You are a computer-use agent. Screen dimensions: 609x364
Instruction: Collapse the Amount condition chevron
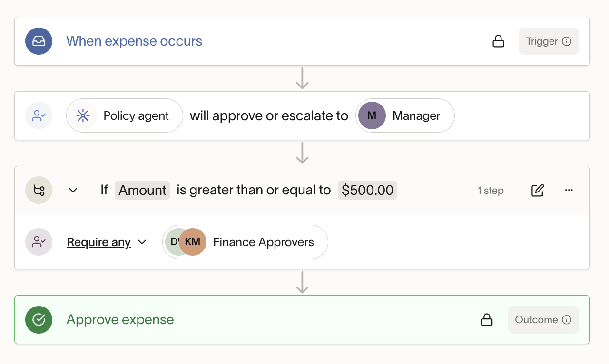[73, 190]
